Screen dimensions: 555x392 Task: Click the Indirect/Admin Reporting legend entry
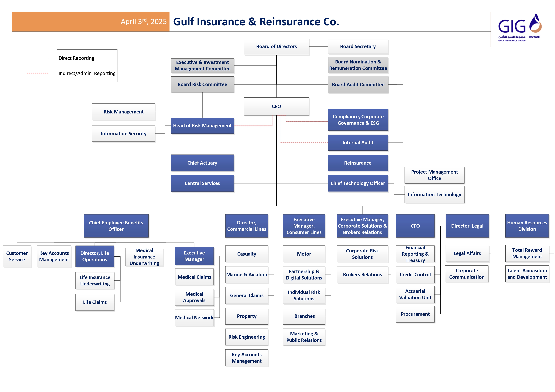point(87,73)
